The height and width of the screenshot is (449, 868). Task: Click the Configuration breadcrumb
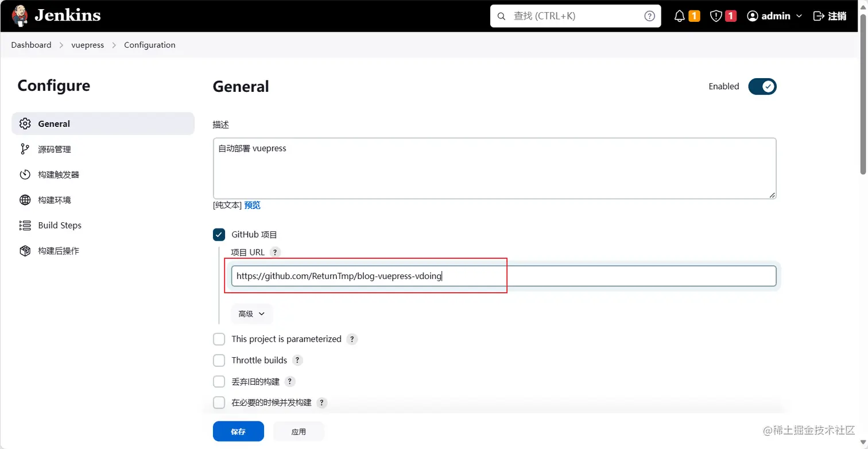click(x=150, y=45)
